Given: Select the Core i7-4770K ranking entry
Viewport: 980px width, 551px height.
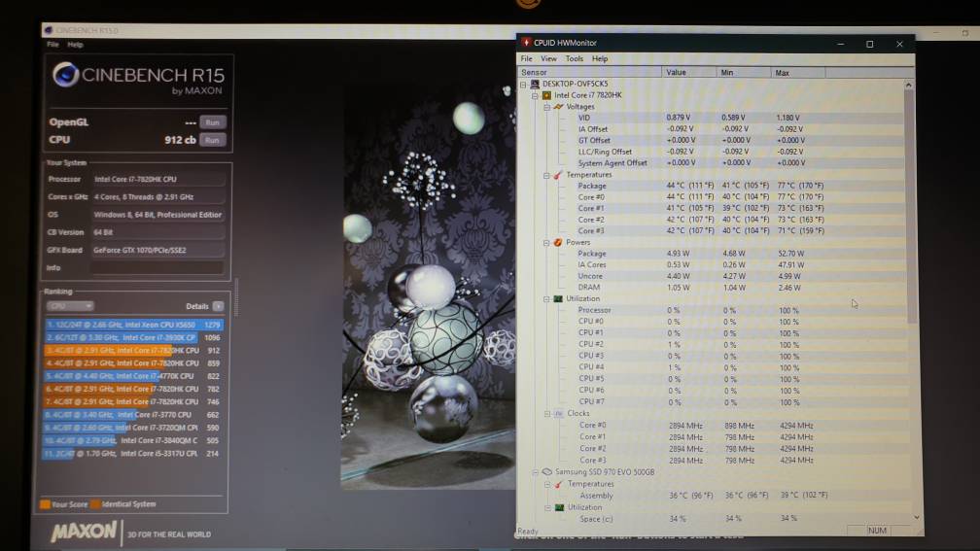Looking at the screenshot, I should 134,376.
